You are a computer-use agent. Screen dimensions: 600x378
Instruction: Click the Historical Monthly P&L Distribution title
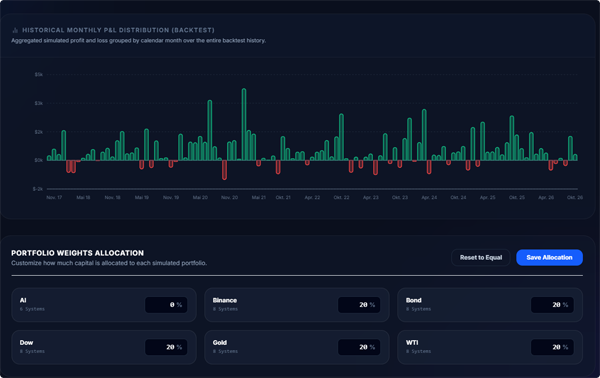pyautogui.click(x=118, y=30)
